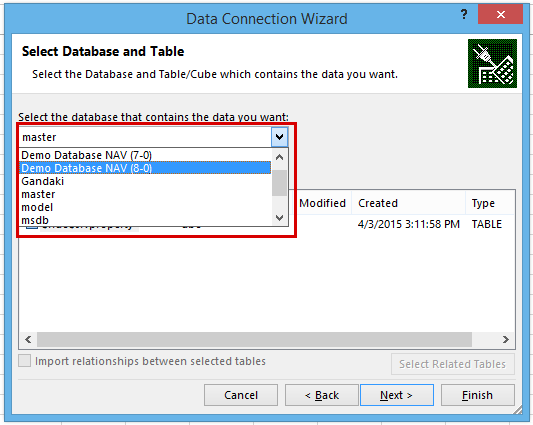
Task: Choose the model database entry
Action: [x=145, y=207]
